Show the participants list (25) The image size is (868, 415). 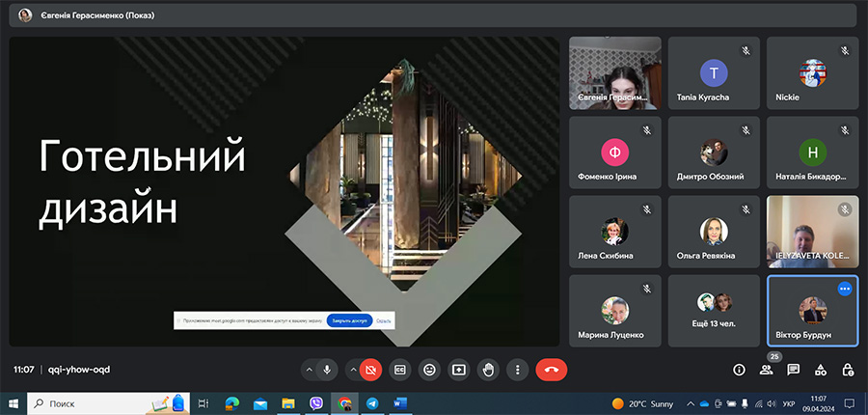[766, 370]
